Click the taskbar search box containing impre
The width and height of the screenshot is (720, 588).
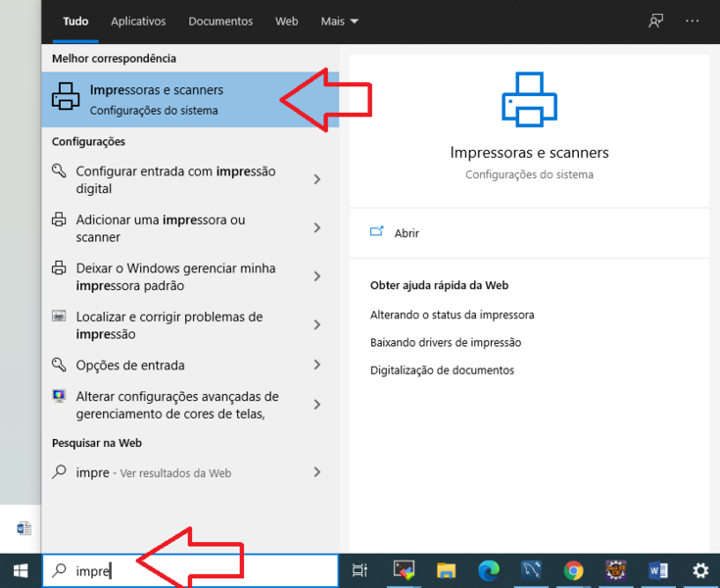pos(191,570)
